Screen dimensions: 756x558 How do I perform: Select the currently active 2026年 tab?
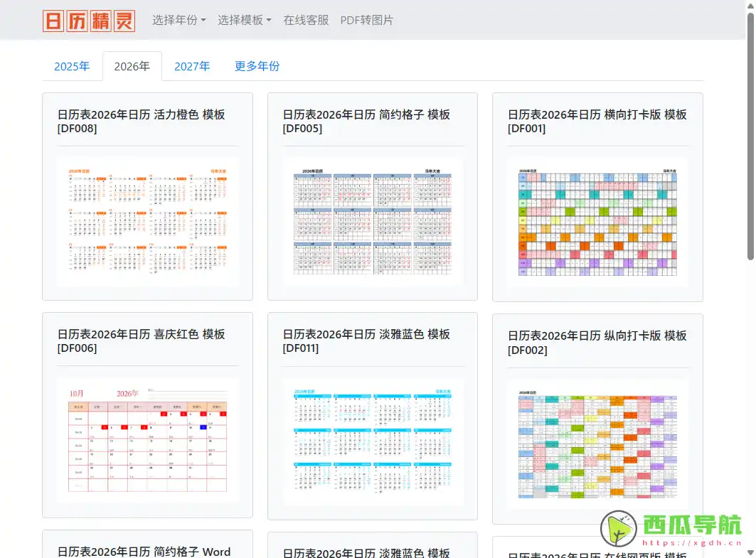[x=132, y=66]
